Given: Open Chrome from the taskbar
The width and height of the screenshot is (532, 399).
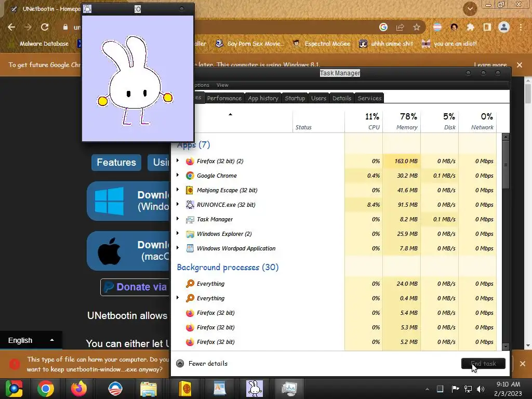Looking at the screenshot, I should pos(46,389).
